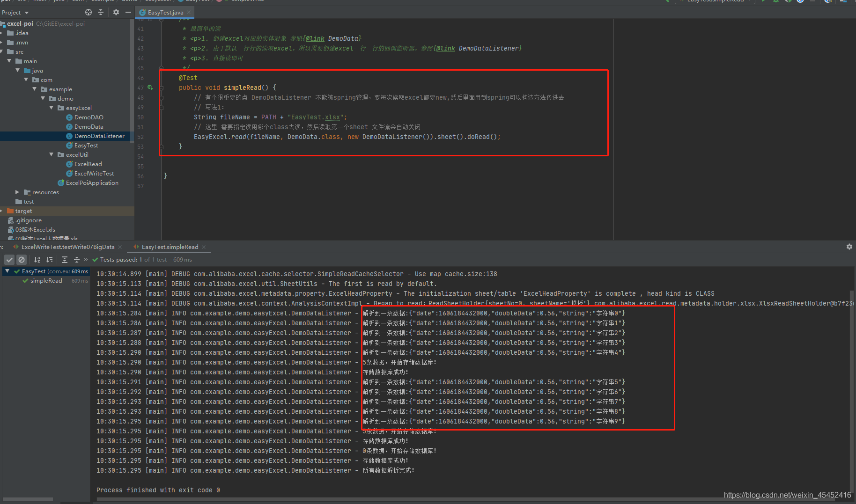Open Run panel settings gear
The width and height of the screenshot is (856, 504).
[849, 247]
